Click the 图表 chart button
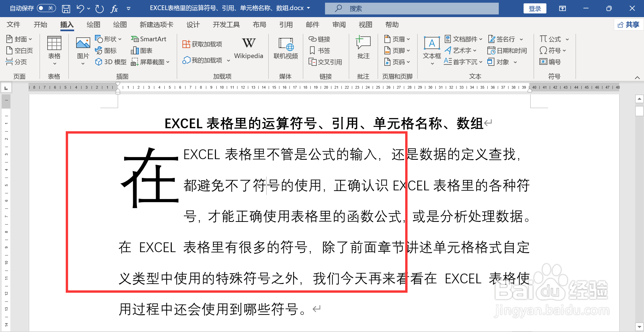The image size is (644, 332). click(x=142, y=50)
